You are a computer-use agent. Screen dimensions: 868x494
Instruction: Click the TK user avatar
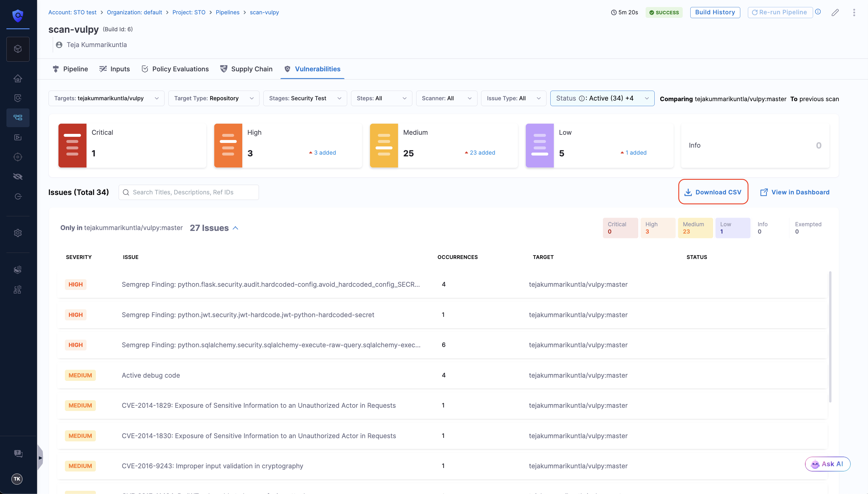17,479
